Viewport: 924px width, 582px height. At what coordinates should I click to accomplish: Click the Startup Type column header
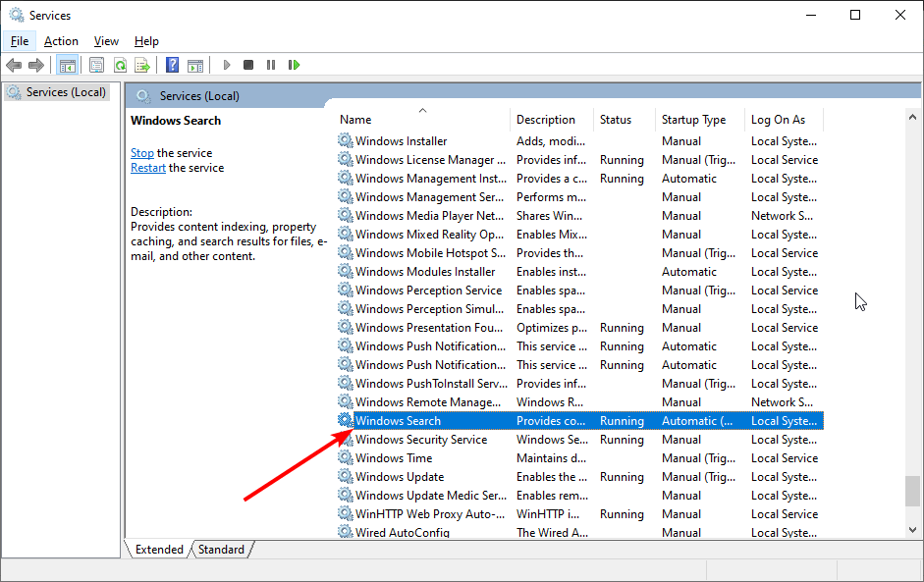pos(692,119)
